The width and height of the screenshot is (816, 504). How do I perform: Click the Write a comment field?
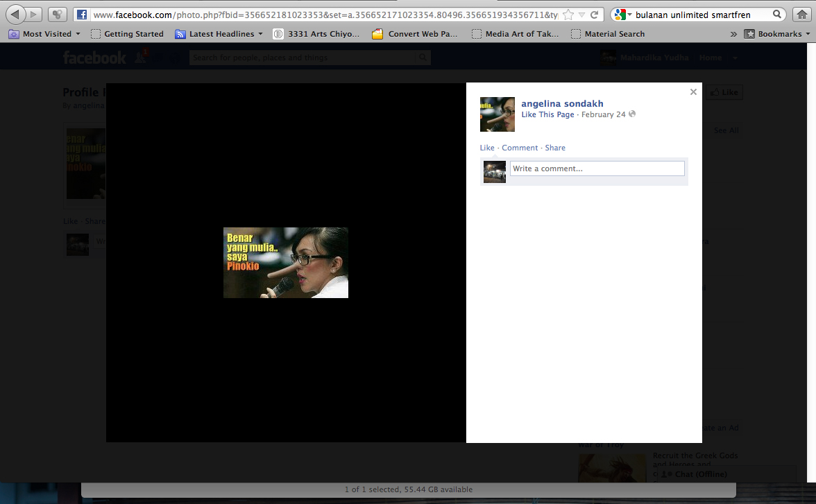[x=597, y=168]
